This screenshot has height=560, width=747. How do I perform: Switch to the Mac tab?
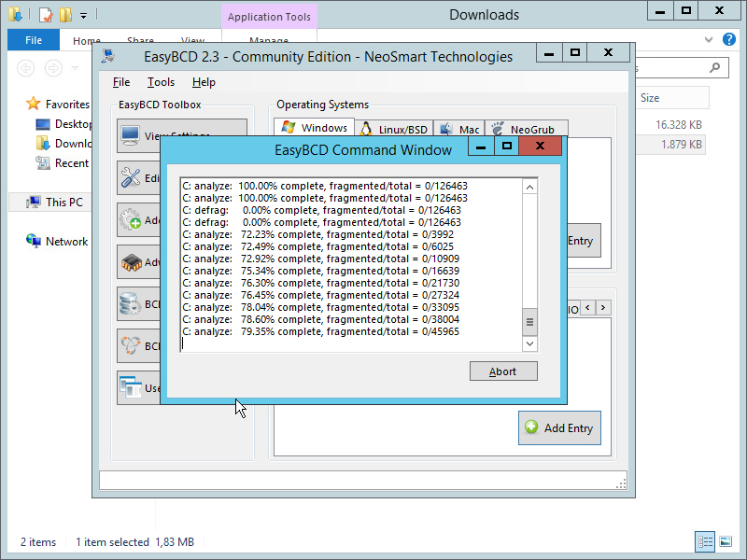pyautogui.click(x=459, y=129)
